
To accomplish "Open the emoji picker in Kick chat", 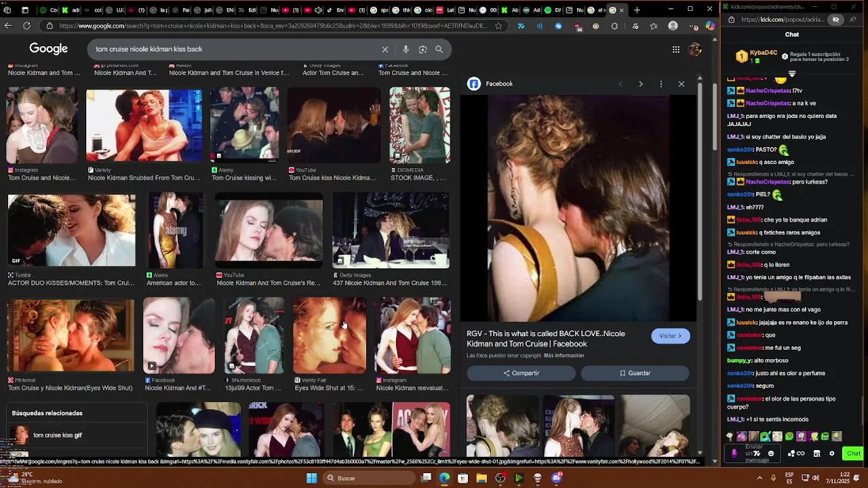I will (x=770, y=453).
